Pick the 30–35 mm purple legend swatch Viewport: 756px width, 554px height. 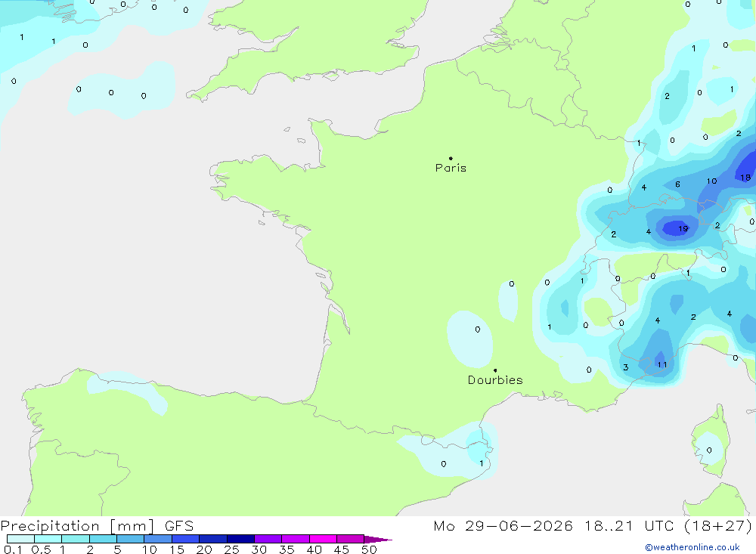[x=268, y=539]
